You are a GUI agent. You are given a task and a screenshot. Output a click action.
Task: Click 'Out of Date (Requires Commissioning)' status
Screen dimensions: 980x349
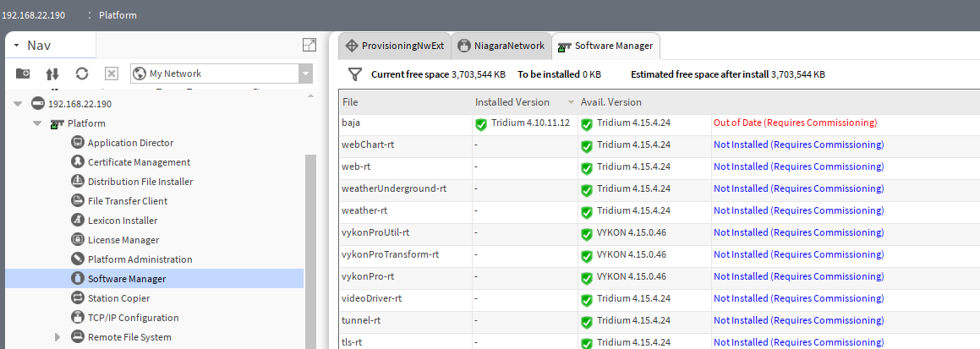pos(795,123)
